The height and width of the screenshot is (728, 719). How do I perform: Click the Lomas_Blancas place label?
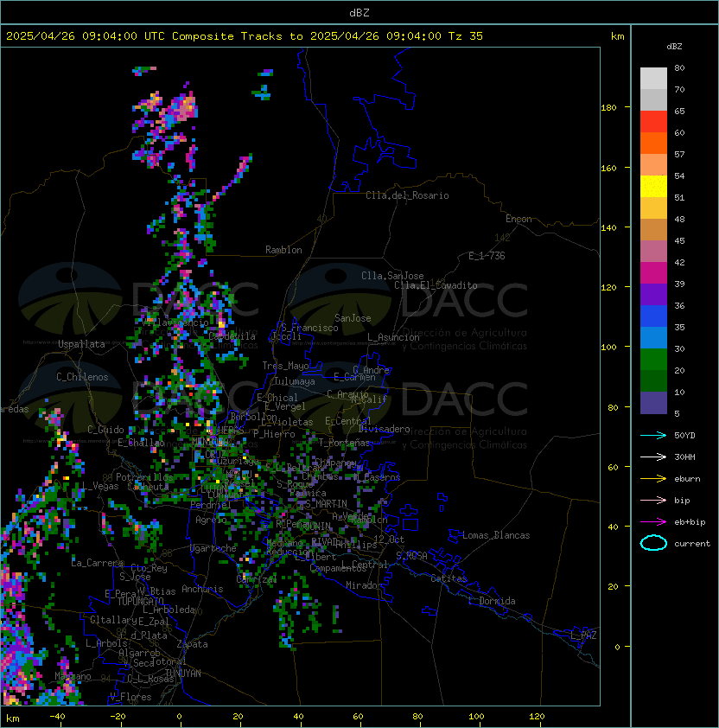point(496,535)
